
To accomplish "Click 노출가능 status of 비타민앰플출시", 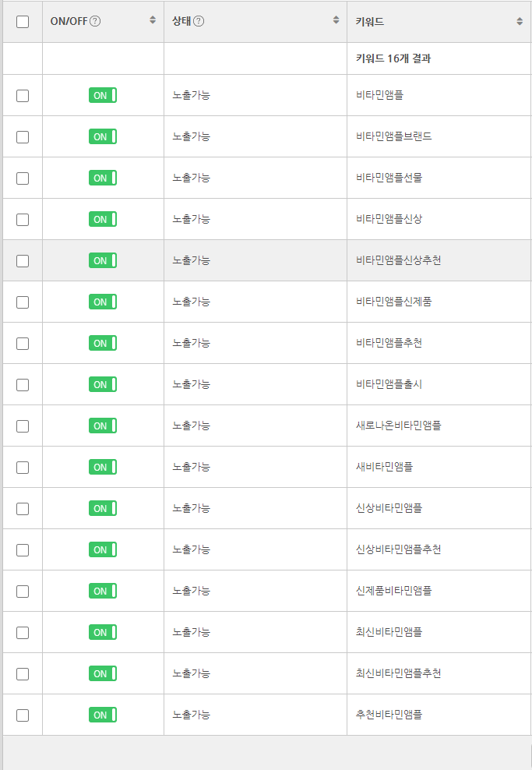I will click(191, 384).
